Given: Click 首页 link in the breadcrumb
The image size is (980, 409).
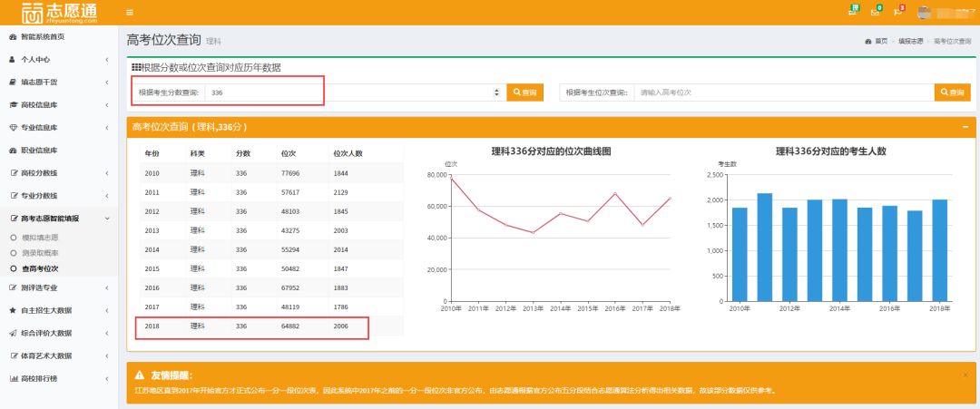Looking at the screenshot, I should coord(880,42).
